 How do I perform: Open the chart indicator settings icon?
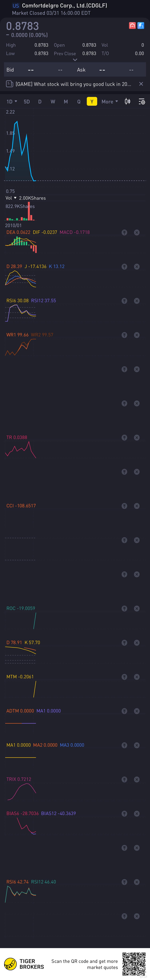[x=142, y=102]
